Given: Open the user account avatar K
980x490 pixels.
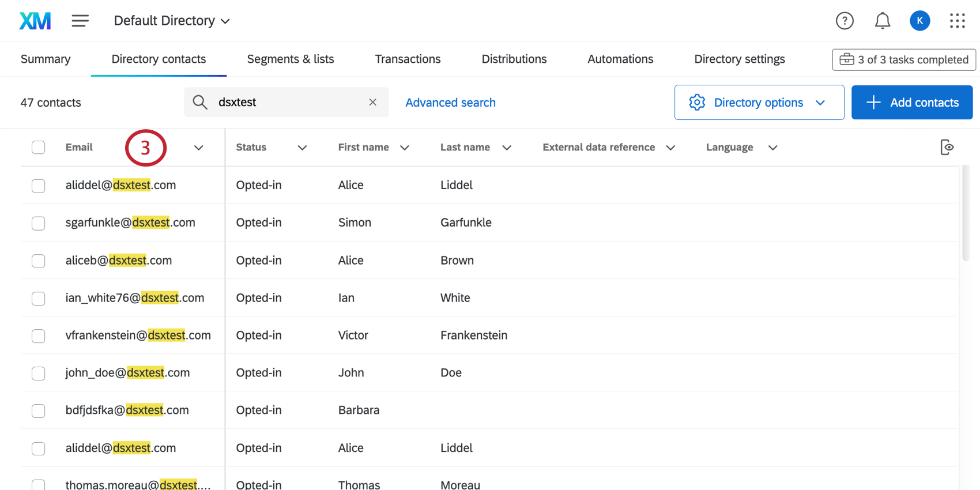Looking at the screenshot, I should pos(919,21).
